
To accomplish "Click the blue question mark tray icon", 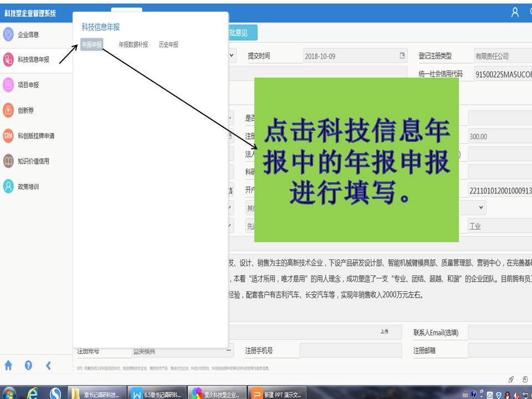I will pyautogui.click(x=474, y=394).
